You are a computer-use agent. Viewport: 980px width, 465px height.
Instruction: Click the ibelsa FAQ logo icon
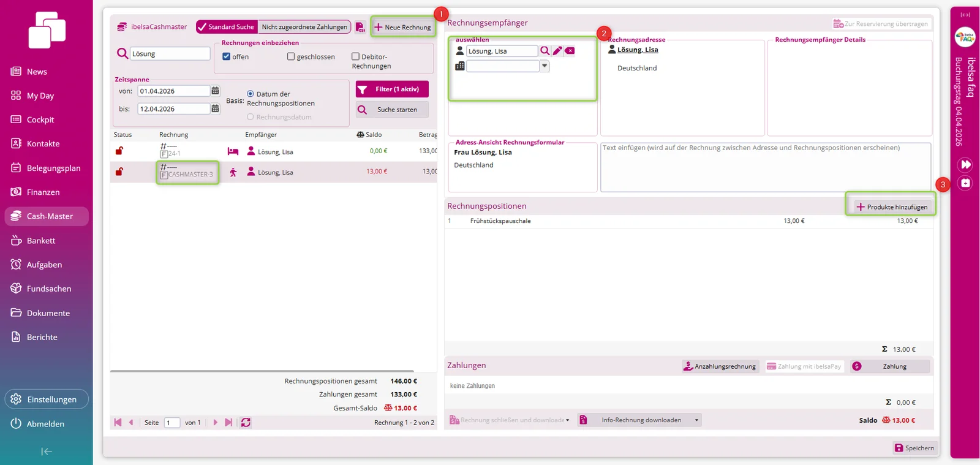click(x=965, y=37)
